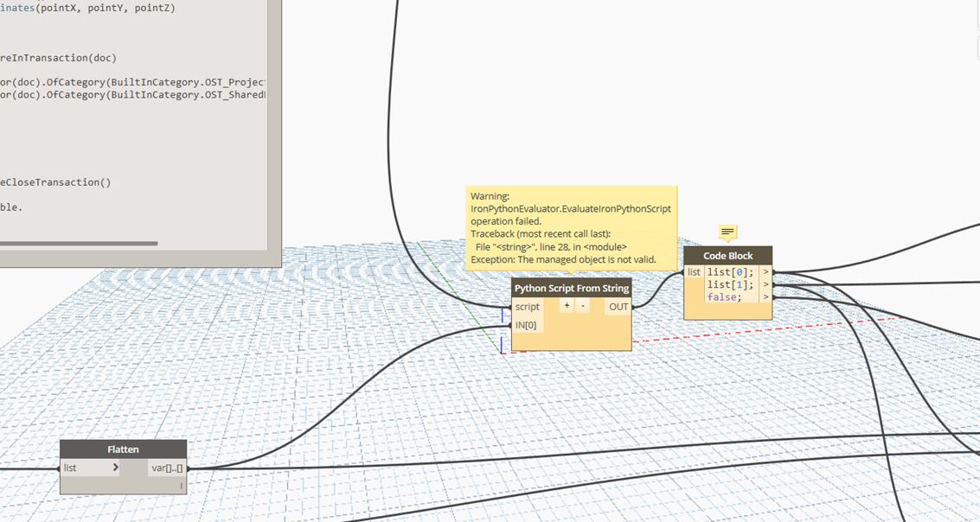Select the output port for list[0]

click(765, 271)
